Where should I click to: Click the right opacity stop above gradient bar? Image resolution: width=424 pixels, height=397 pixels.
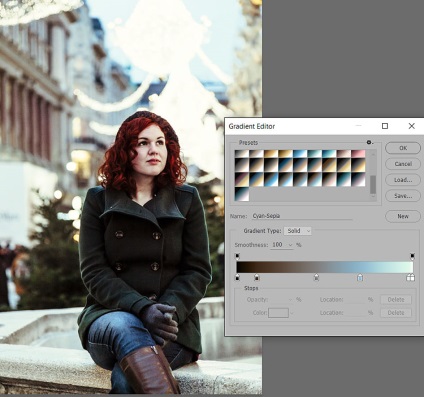(x=412, y=256)
